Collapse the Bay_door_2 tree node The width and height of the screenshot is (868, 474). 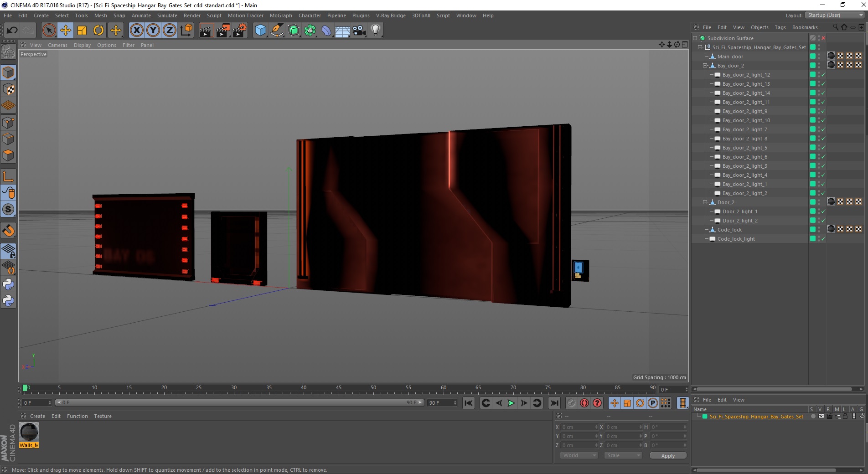(x=705, y=66)
